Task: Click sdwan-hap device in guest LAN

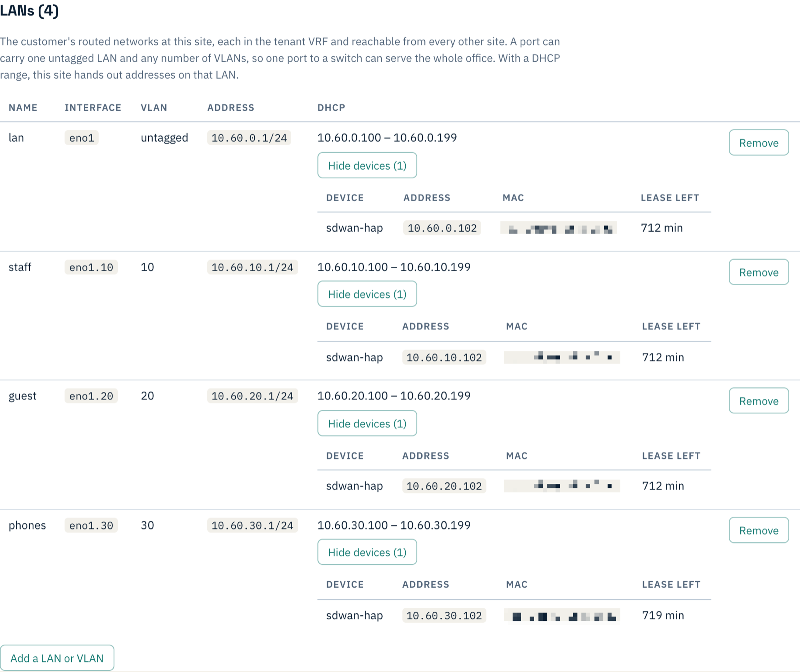Action: 354,486
